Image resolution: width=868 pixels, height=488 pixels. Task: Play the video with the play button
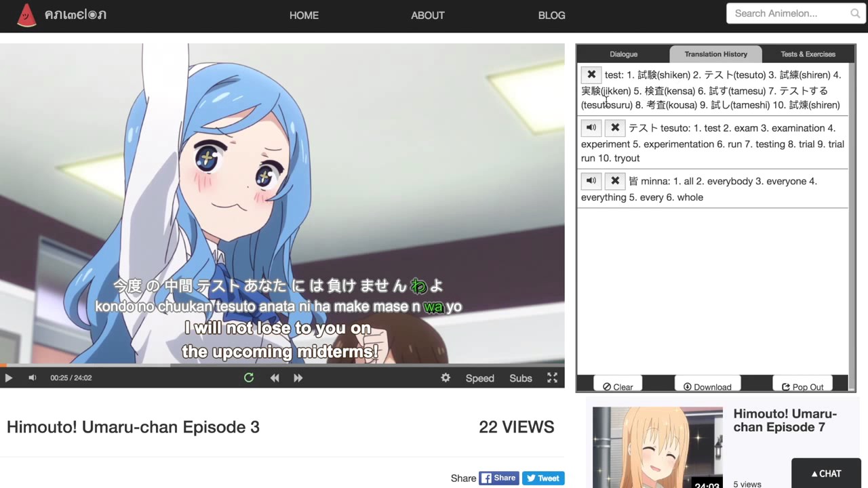[9, 378]
